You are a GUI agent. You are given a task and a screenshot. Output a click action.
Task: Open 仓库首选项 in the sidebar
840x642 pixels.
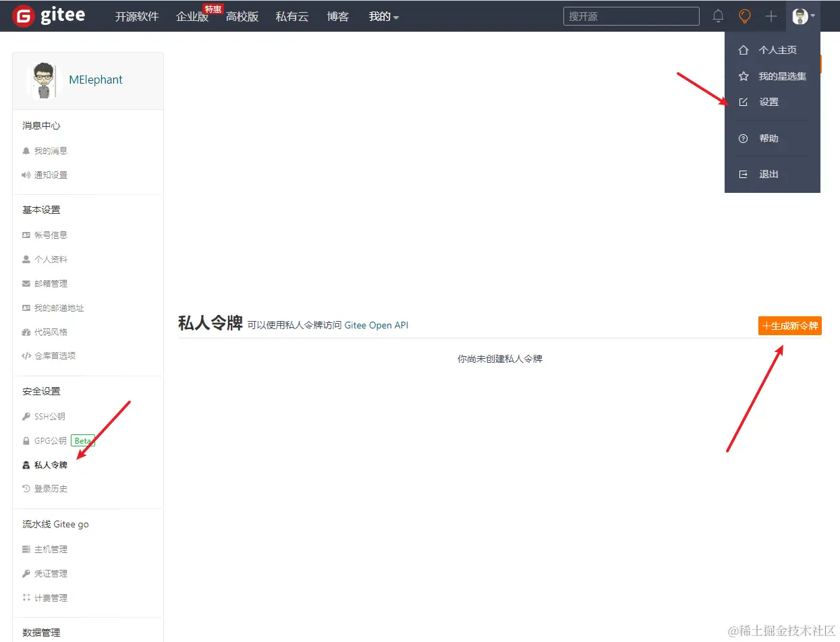pos(55,356)
